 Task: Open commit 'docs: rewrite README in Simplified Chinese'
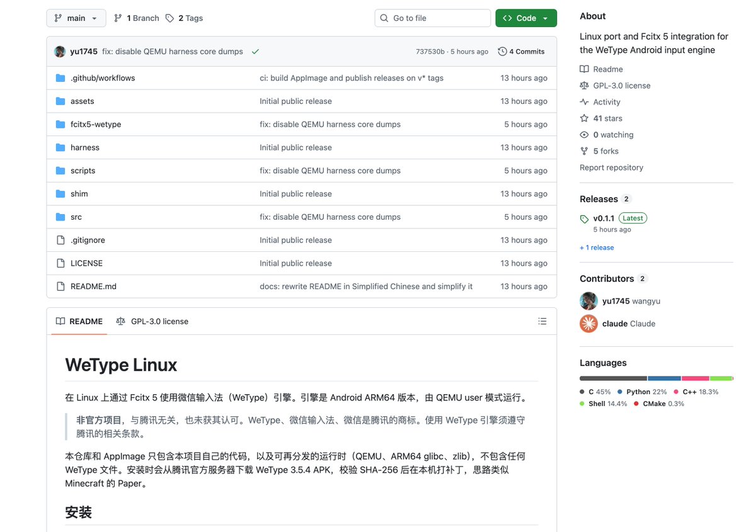366,286
